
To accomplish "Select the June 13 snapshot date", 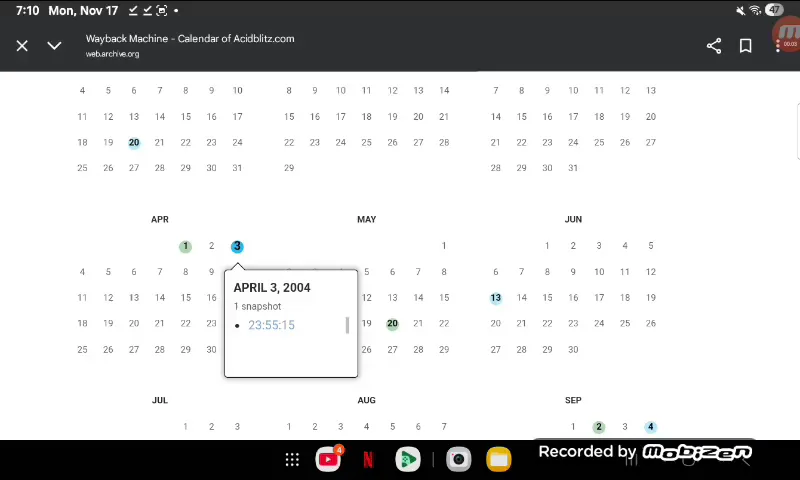I will click(495, 298).
